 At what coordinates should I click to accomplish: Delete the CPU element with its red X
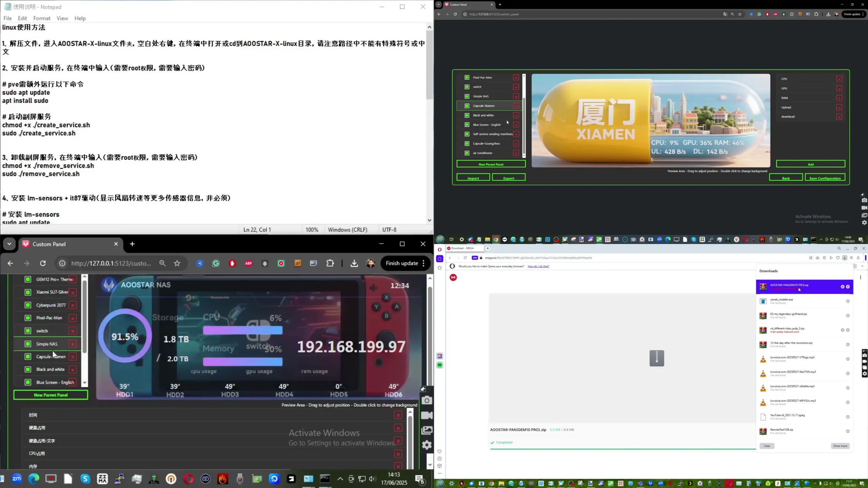click(x=839, y=79)
